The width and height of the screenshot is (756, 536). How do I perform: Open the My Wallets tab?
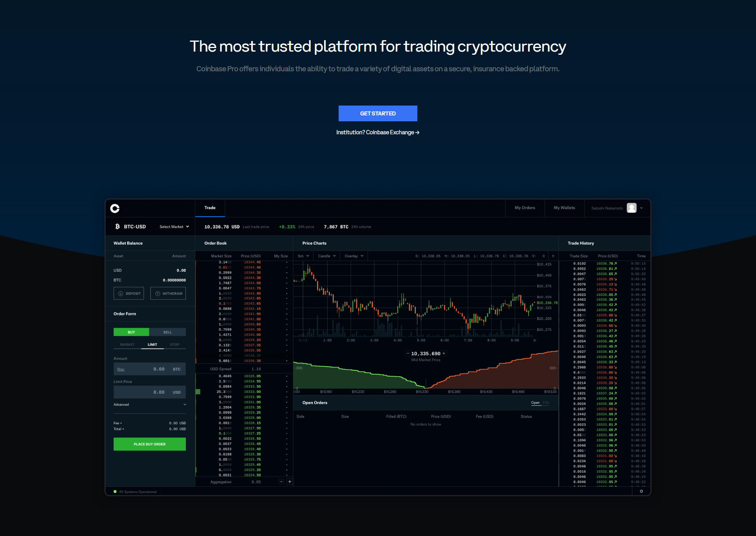pyautogui.click(x=564, y=208)
